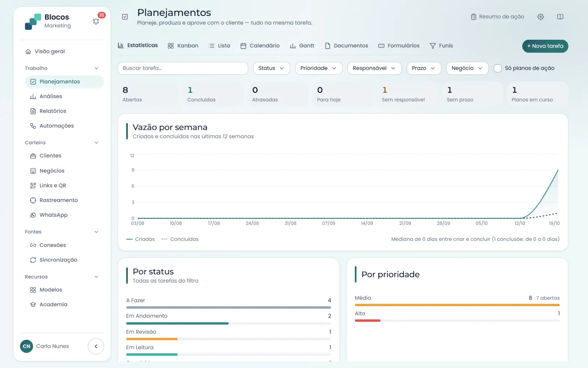Switch to the Funis tab
The width and height of the screenshot is (588, 368).
[x=441, y=46]
